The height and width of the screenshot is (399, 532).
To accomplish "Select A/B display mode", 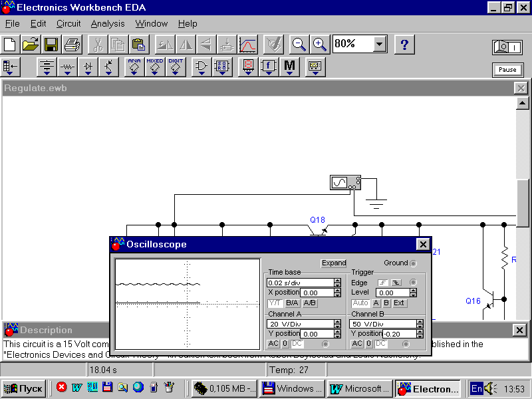I will pos(309,303).
